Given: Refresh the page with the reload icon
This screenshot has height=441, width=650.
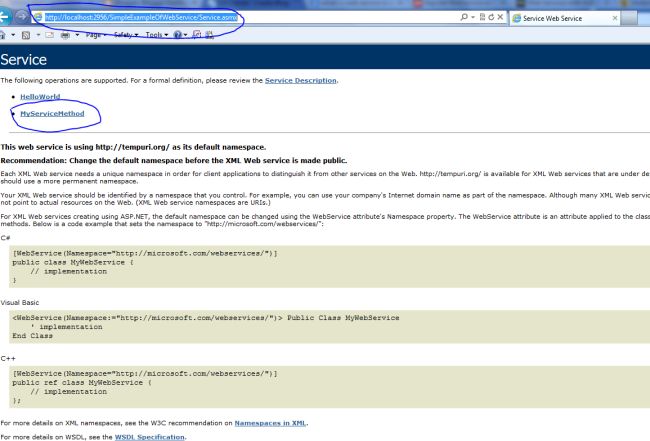Looking at the screenshot, I should (x=491, y=17).
